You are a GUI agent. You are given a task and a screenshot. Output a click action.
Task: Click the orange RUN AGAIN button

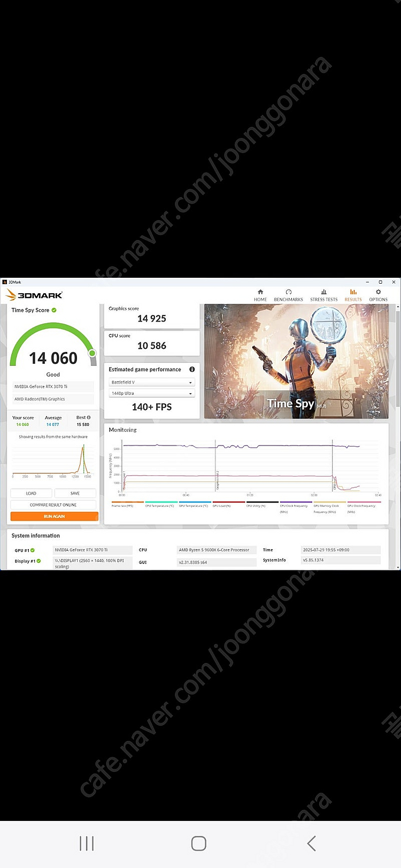click(x=55, y=517)
